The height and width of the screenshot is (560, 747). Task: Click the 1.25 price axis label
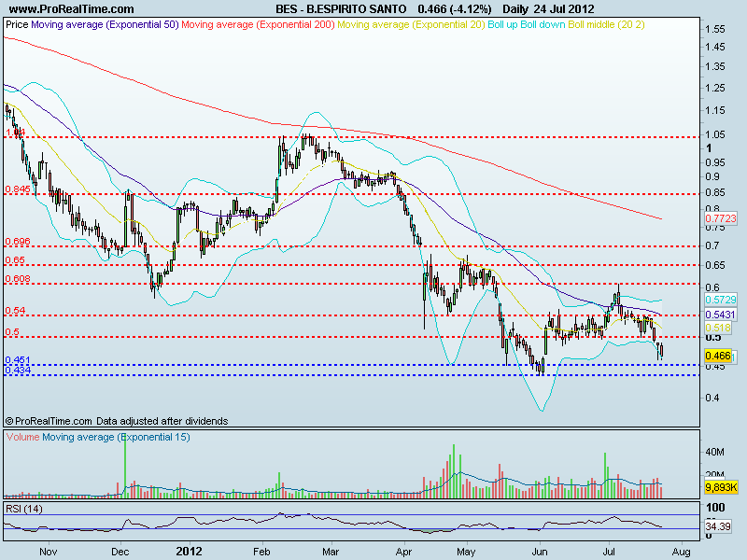(x=715, y=88)
